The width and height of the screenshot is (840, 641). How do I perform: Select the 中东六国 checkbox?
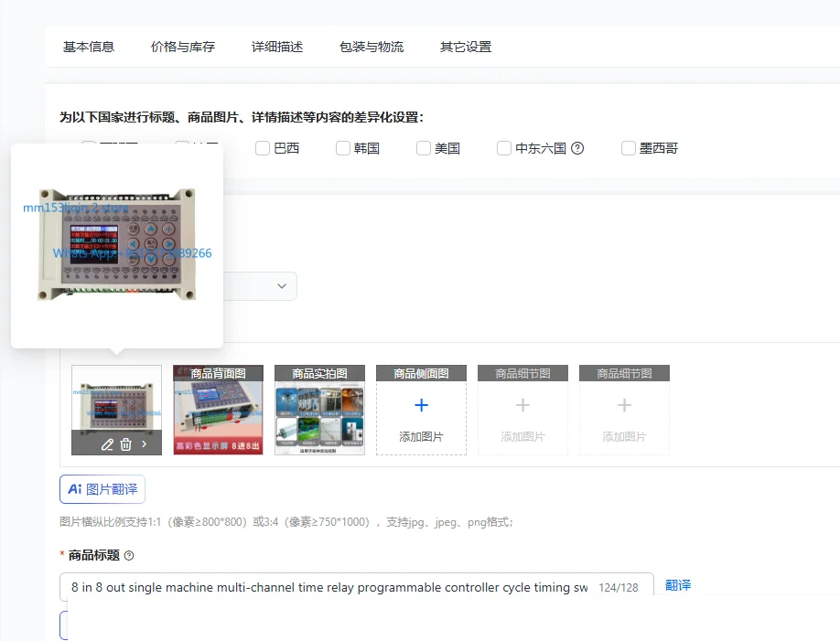point(504,148)
